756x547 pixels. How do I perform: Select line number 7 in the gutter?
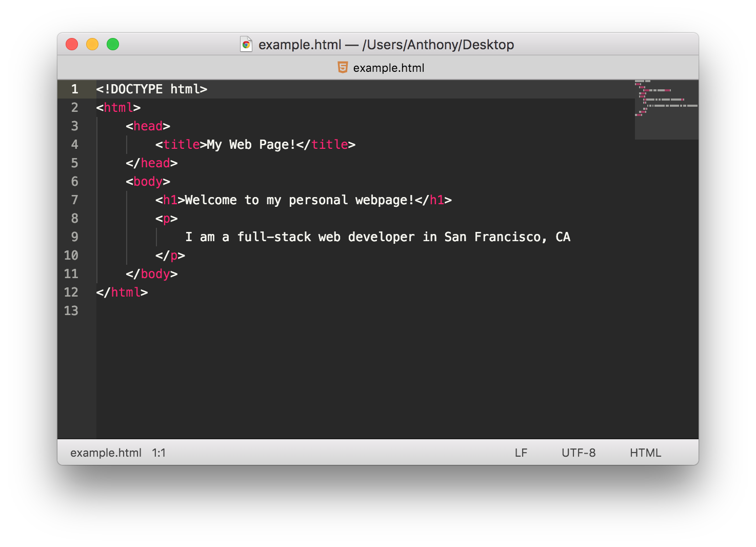click(x=74, y=200)
